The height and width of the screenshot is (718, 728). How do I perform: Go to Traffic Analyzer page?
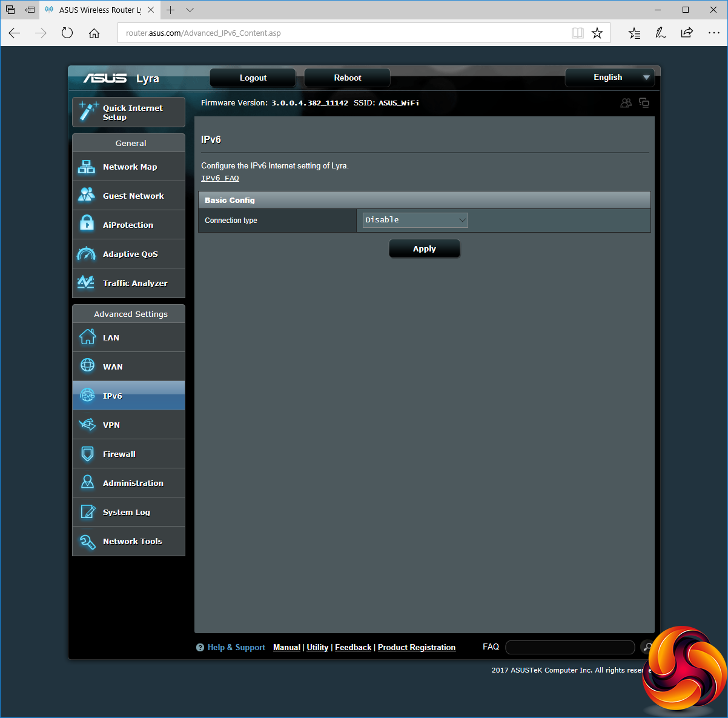click(x=128, y=283)
